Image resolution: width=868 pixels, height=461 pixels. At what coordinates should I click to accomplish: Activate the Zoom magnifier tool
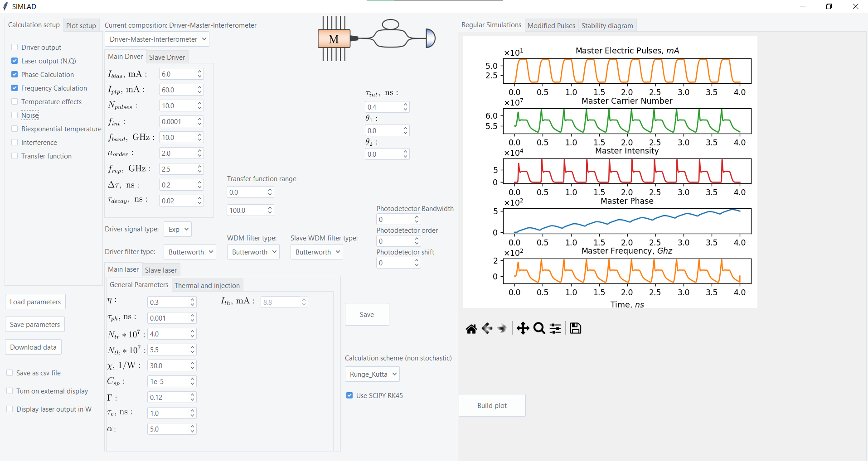pos(539,328)
